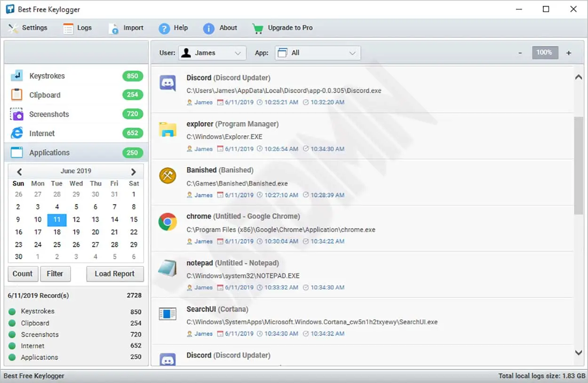
Task: Click the Chrome icon in log list
Action: click(x=167, y=222)
